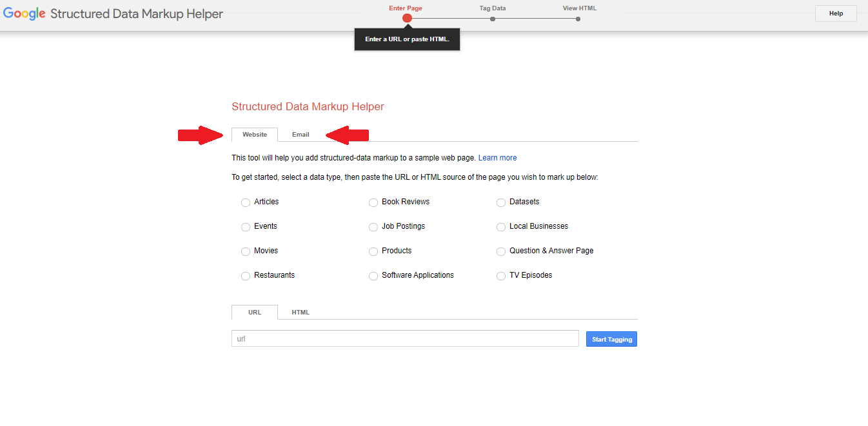Switch to the Email tab
Image resolution: width=868 pixels, height=426 pixels.
pyautogui.click(x=301, y=134)
